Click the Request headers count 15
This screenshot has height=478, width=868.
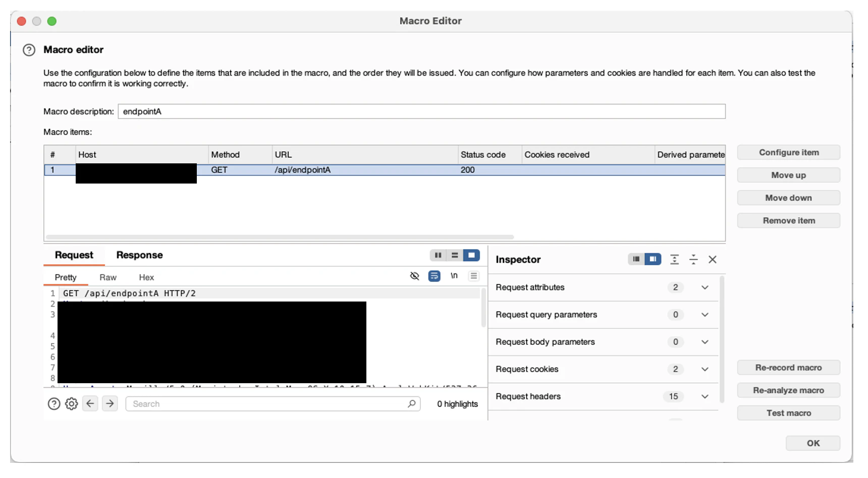point(674,396)
